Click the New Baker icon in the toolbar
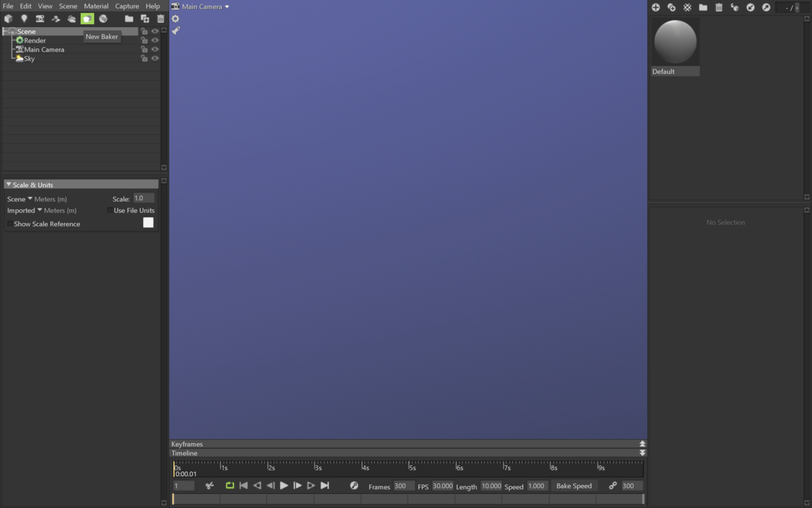Image resolution: width=812 pixels, height=508 pixels. tap(87, 18)
